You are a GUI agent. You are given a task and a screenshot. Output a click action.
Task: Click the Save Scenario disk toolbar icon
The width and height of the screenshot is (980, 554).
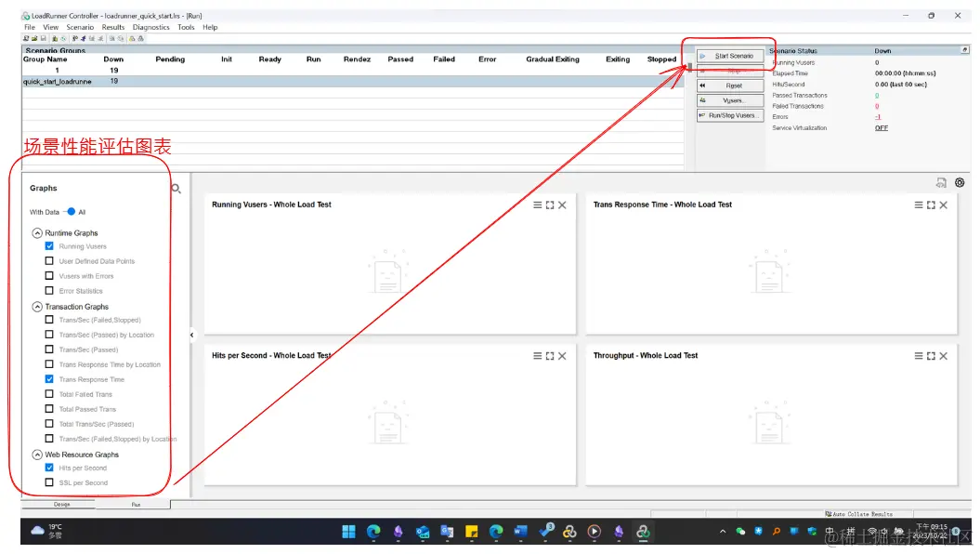43,39
